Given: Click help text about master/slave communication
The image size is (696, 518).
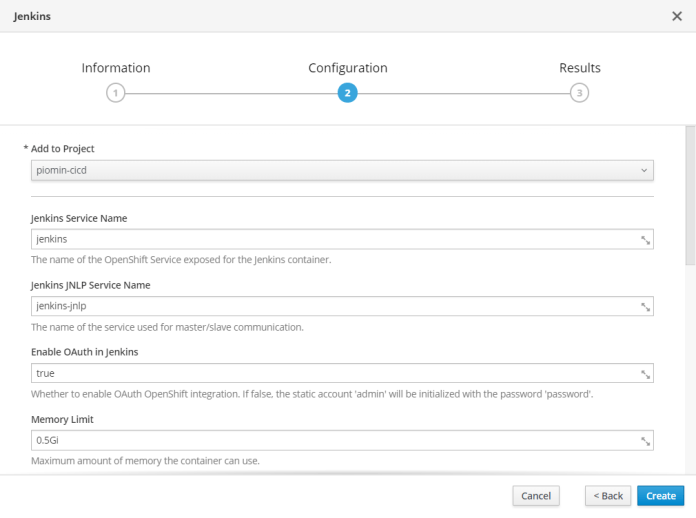Looking at the screenshot, I should [x=167, y=327].
